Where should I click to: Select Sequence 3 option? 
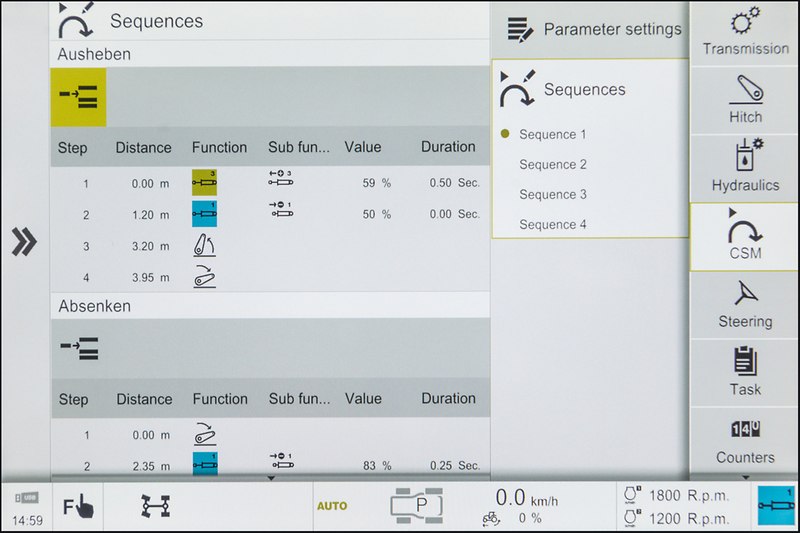(x=553, y=194)
